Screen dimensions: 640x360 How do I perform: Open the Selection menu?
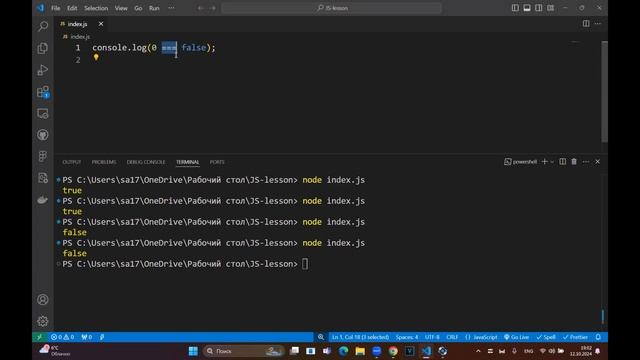(x=96, y=8)
